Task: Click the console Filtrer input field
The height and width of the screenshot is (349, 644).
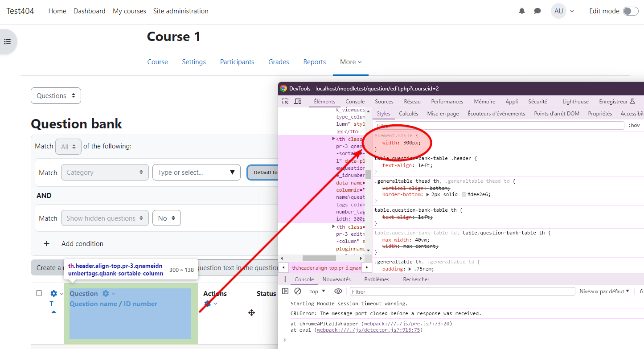Action: click(x=462, y=292)
